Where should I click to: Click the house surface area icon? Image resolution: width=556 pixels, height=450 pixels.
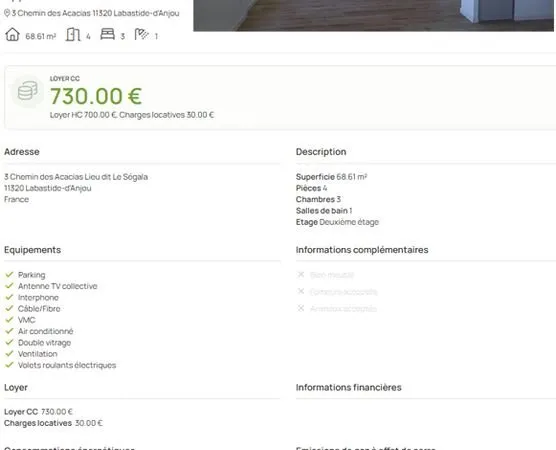(x=12, y=35)
